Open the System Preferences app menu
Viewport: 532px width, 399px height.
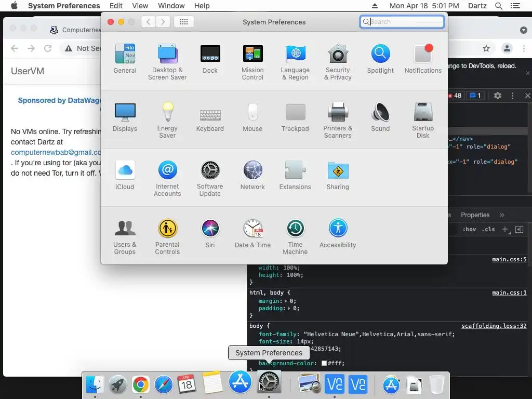pyautogui.click(x=64, y=6)
